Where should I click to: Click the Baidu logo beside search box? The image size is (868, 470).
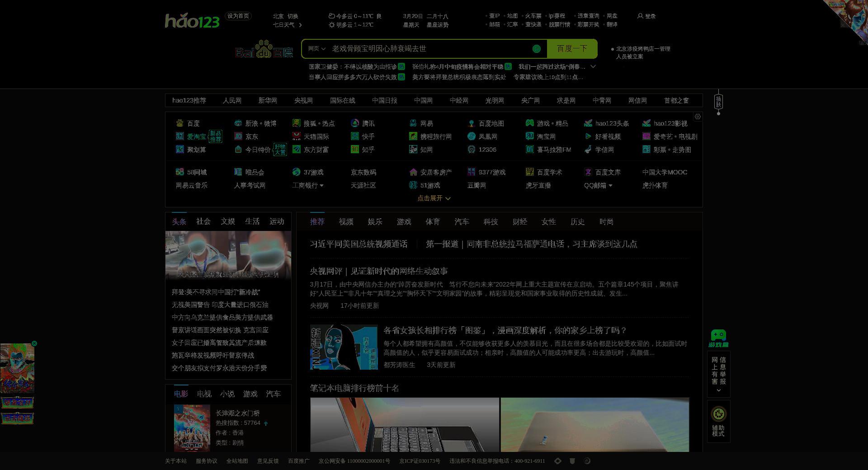(x=264, y=49)
